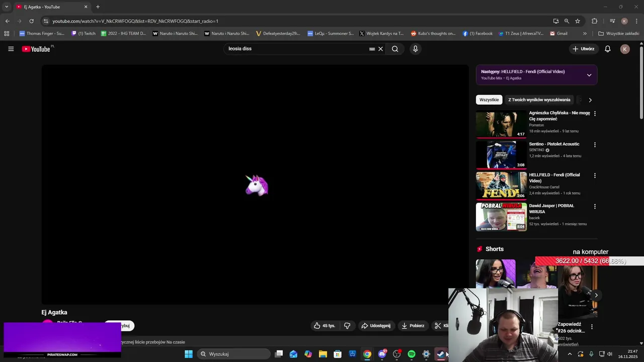Open the media control icon in toolbar

(612, 21)
